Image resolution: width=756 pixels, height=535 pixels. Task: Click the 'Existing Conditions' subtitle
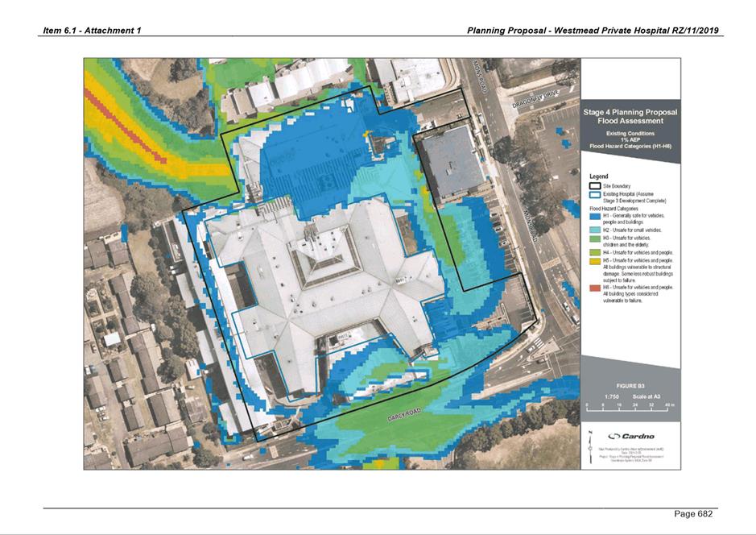(630, 133)
